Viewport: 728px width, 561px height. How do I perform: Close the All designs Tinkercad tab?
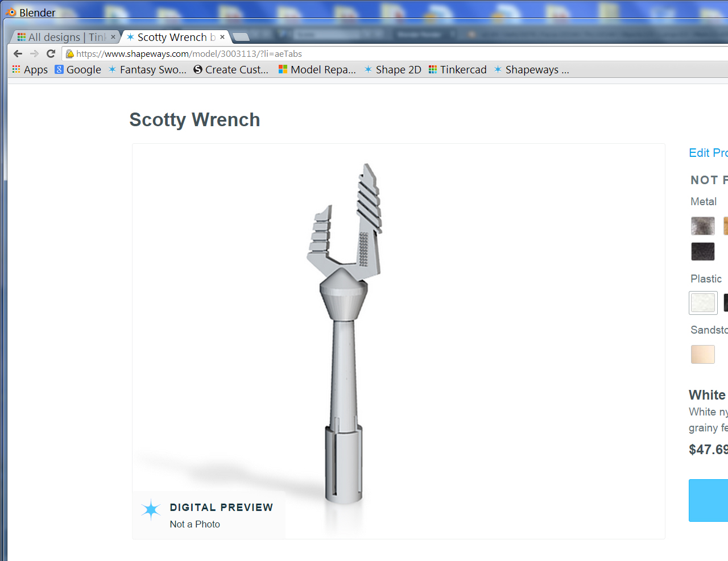coord(113,37)
